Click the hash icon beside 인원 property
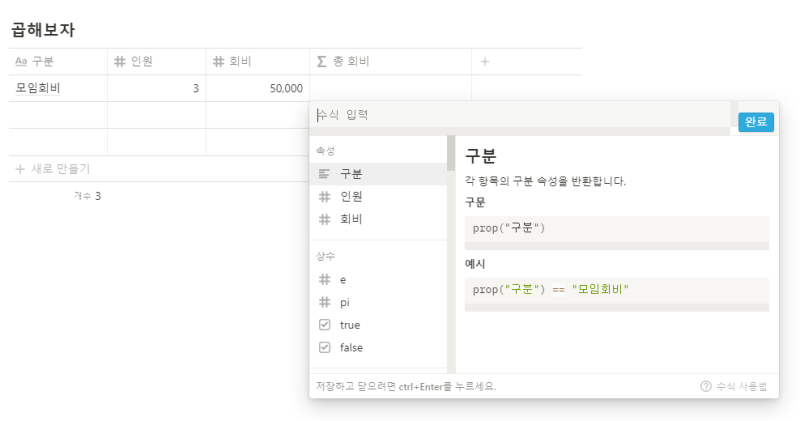This screenshot has width=800, height=421. click(324, 196)
